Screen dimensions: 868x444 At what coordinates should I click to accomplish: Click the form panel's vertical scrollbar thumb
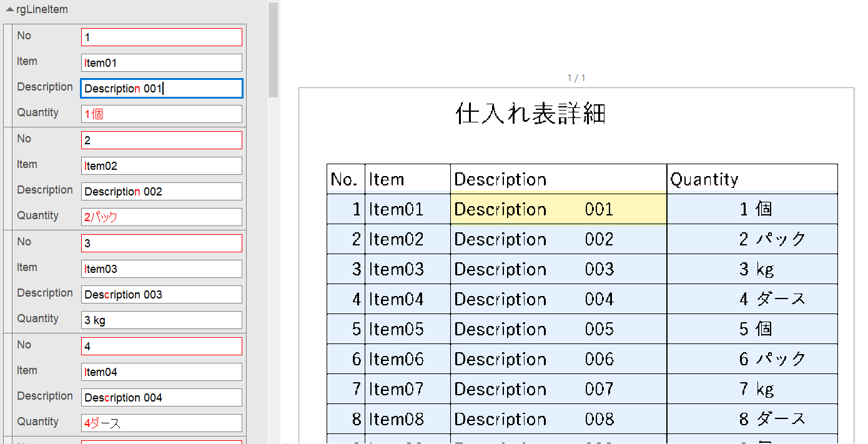274,50
